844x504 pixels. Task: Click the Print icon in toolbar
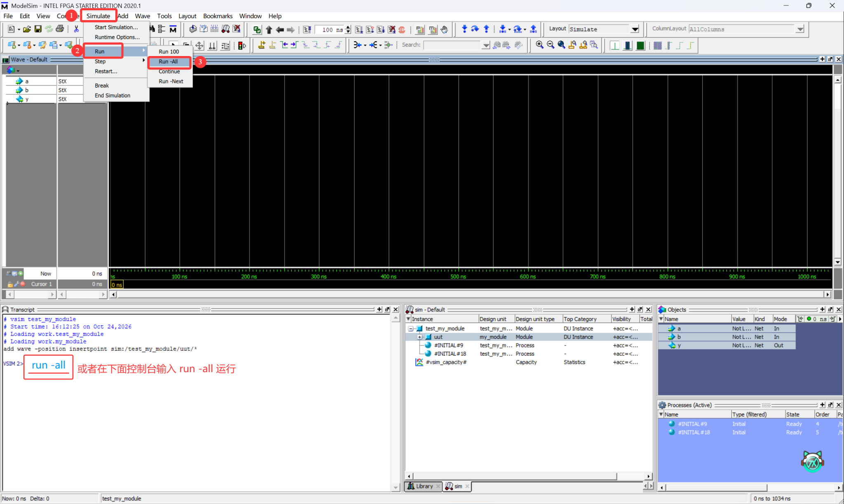(x=60, y=29)
